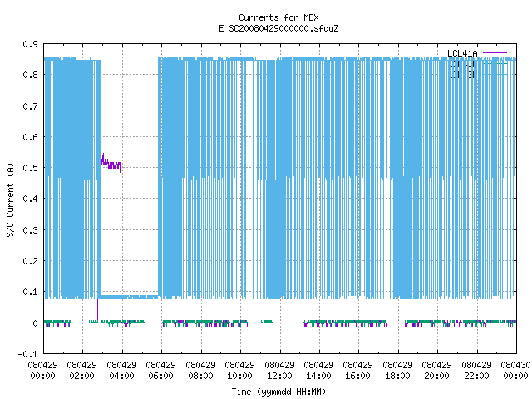
Task: Click the "LCL41A" legend label
Action: (x=462, y=53)
